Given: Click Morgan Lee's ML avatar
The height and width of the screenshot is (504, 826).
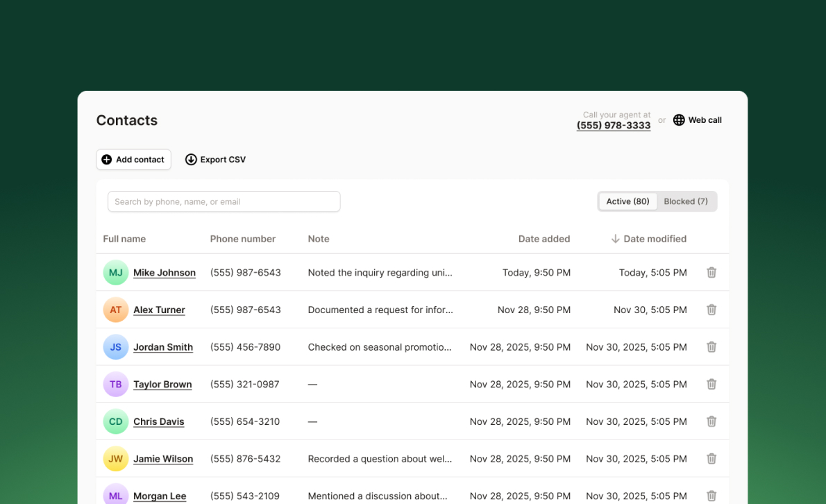Looking at the screenshot, I should [115, 494].
